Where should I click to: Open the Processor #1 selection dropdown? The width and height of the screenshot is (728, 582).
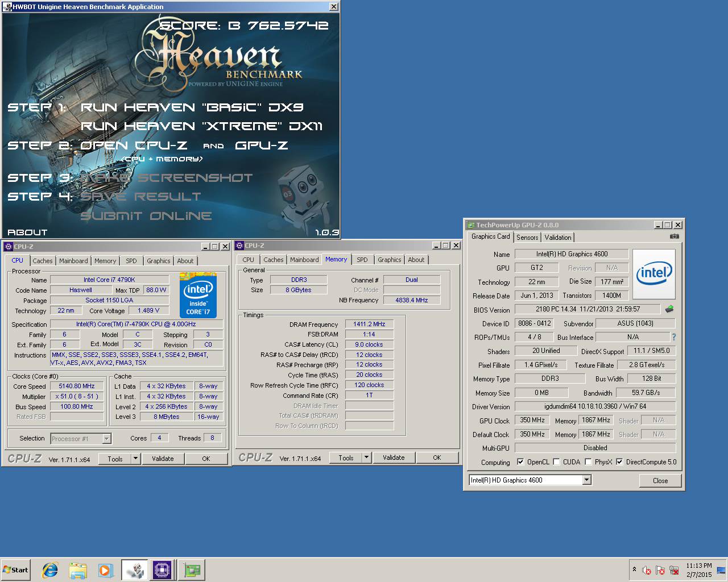106,439
